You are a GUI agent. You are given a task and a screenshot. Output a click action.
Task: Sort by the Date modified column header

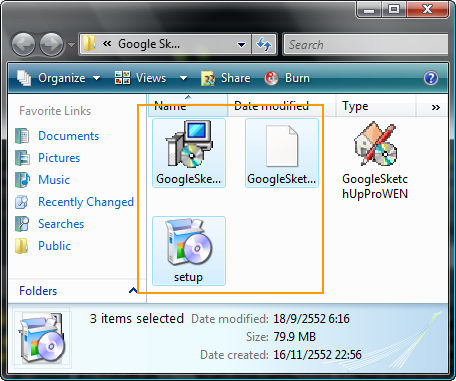click(282, 106)
